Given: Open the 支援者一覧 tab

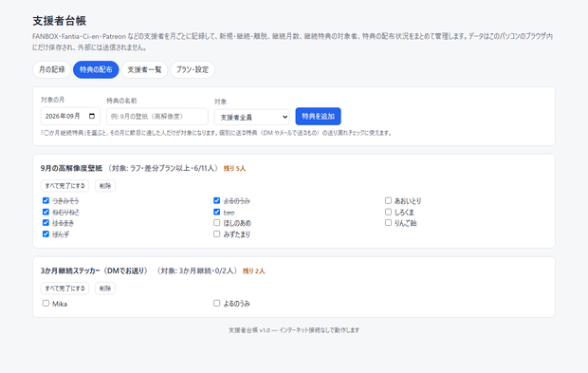Looking at the screenshot, I should (144, 70).
